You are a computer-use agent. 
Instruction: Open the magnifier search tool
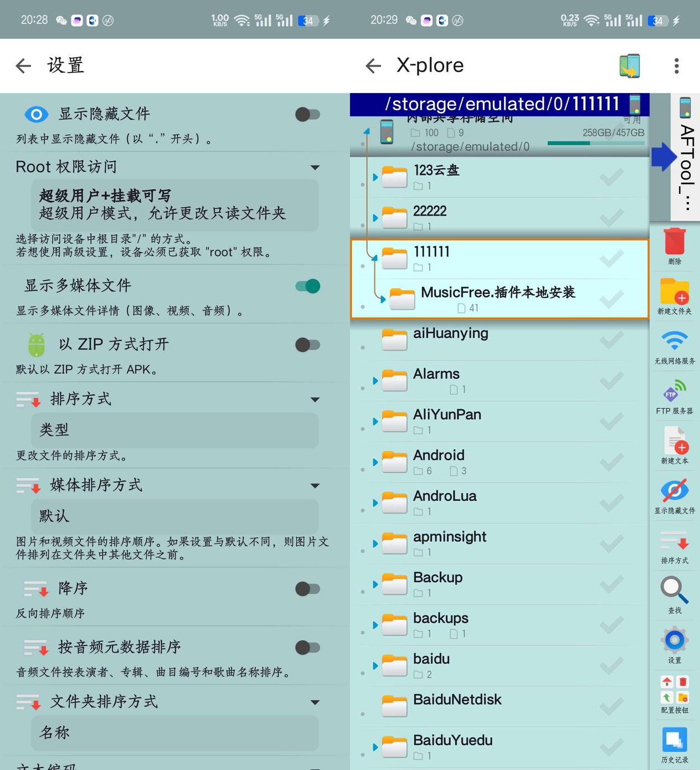point(674,591)
